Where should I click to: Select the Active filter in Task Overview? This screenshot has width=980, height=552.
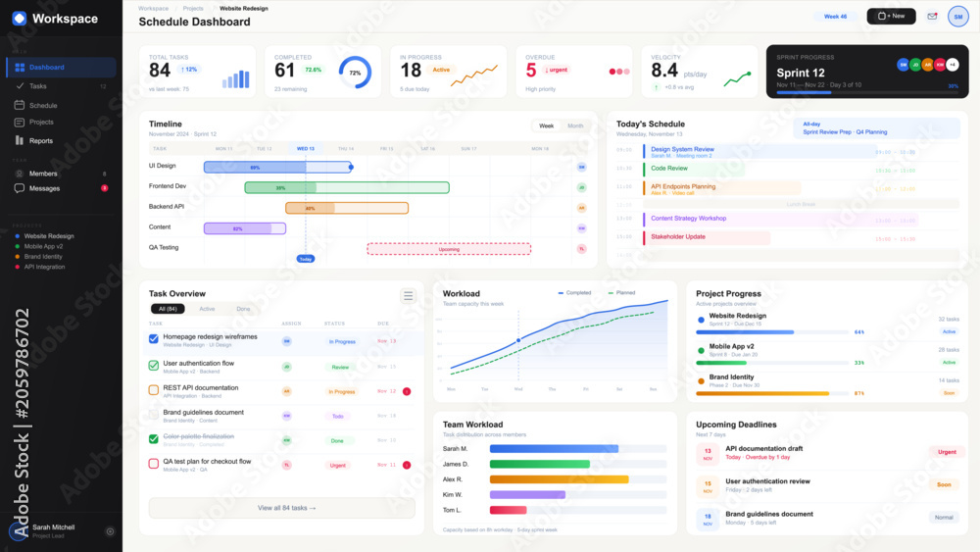(x=207, y=309)
